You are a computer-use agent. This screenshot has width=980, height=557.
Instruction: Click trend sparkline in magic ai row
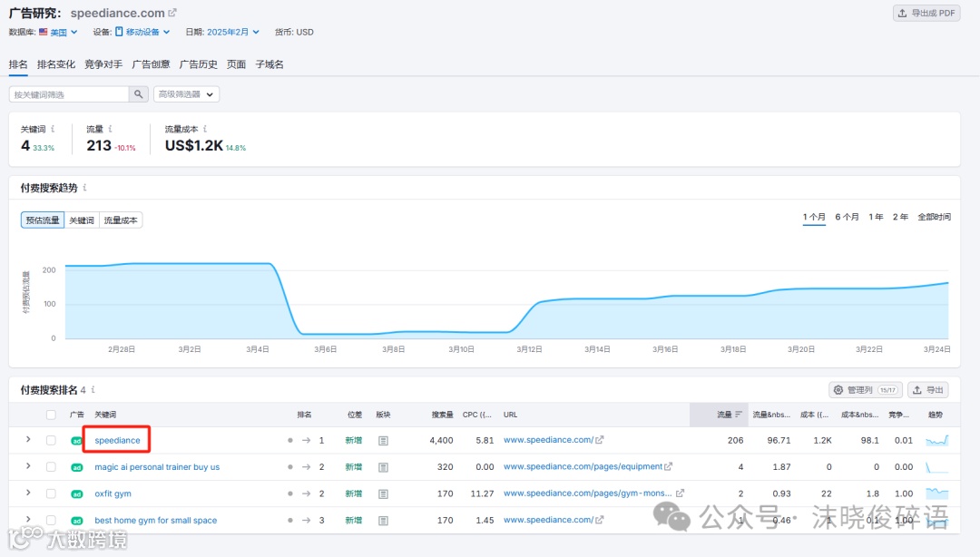936,467
